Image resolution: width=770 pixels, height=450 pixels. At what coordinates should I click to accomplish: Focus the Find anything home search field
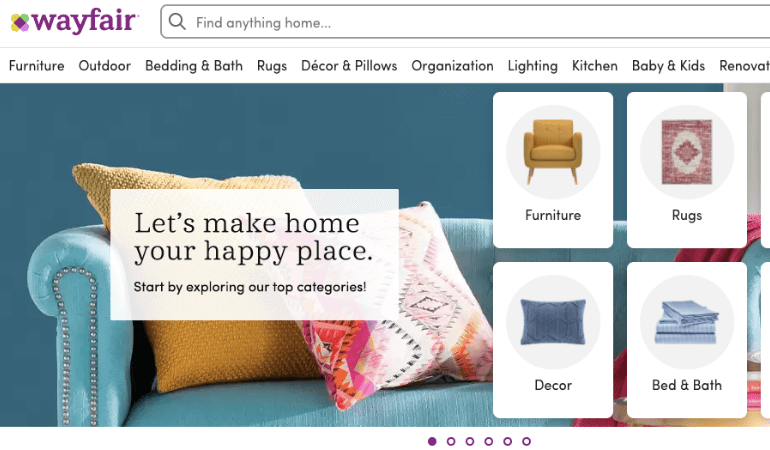466,22
